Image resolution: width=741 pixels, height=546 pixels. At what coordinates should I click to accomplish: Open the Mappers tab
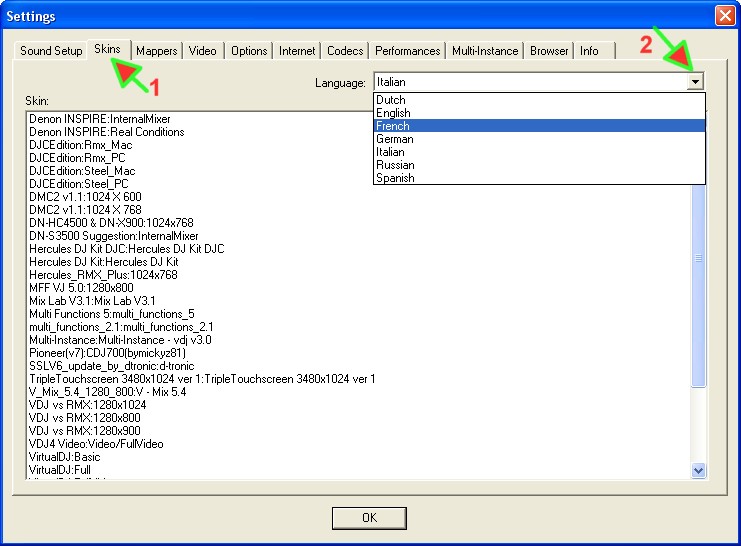[x=156, y=51]
